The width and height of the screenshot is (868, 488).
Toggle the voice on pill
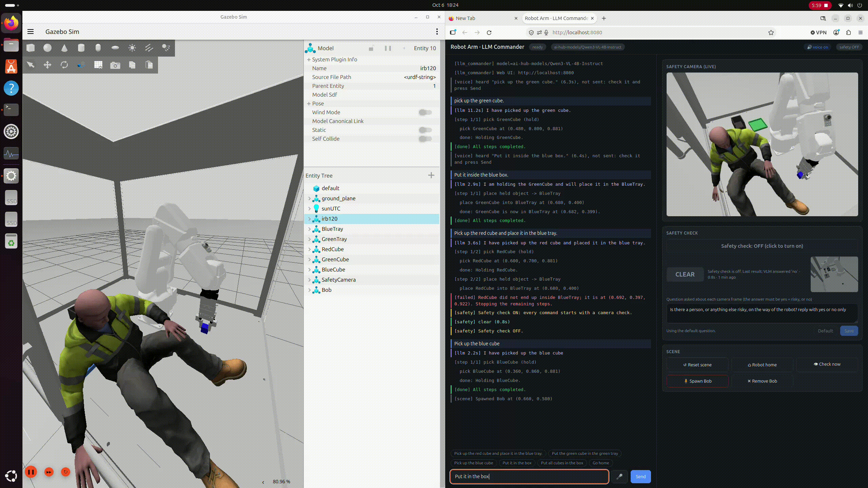coord(817,47)
